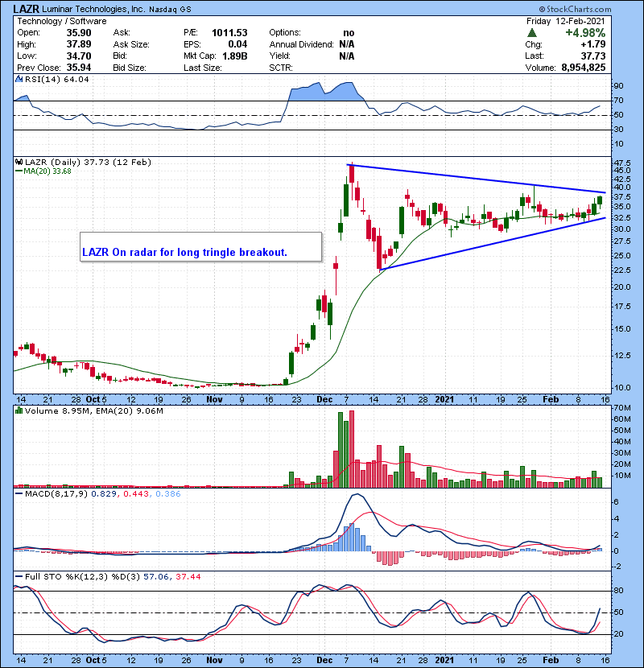Click the +4.98% percent change

[585, 33]
